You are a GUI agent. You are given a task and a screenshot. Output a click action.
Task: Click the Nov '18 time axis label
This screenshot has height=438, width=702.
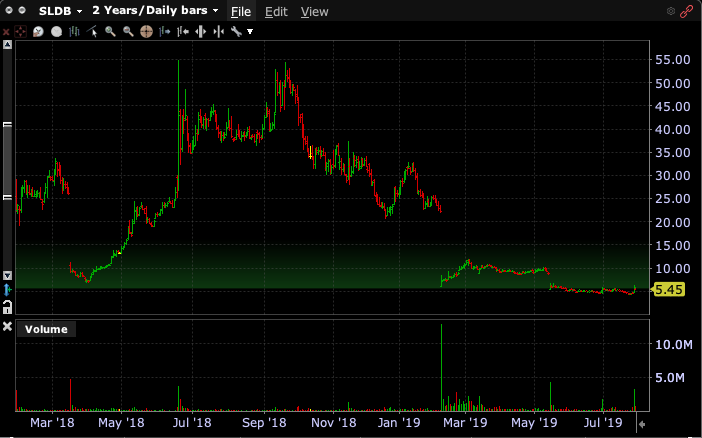point(334,422)
